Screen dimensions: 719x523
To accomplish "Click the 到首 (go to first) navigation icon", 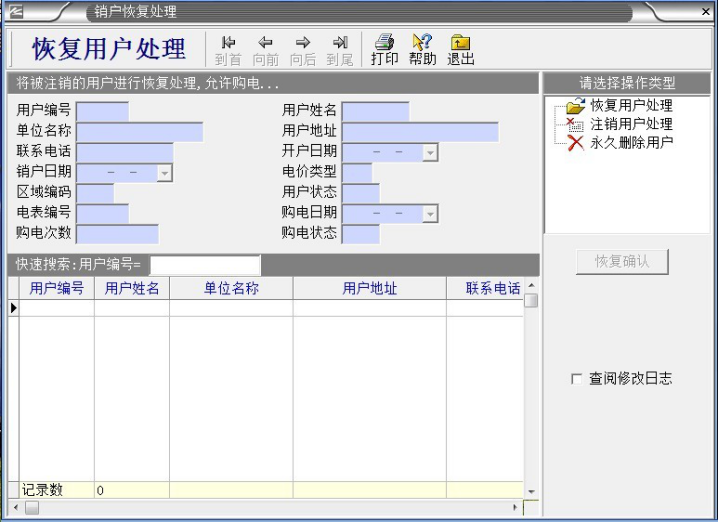I will pyautogui.click(x=228, y=42).
